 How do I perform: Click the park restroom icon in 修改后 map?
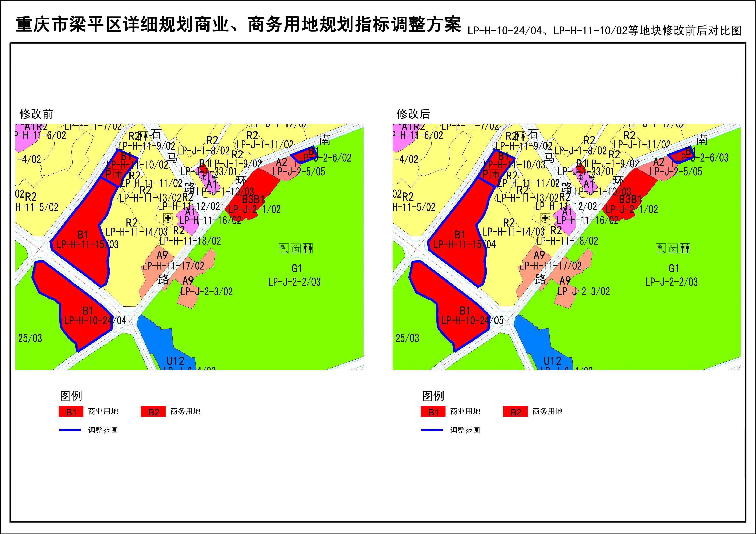pos(685,248)
